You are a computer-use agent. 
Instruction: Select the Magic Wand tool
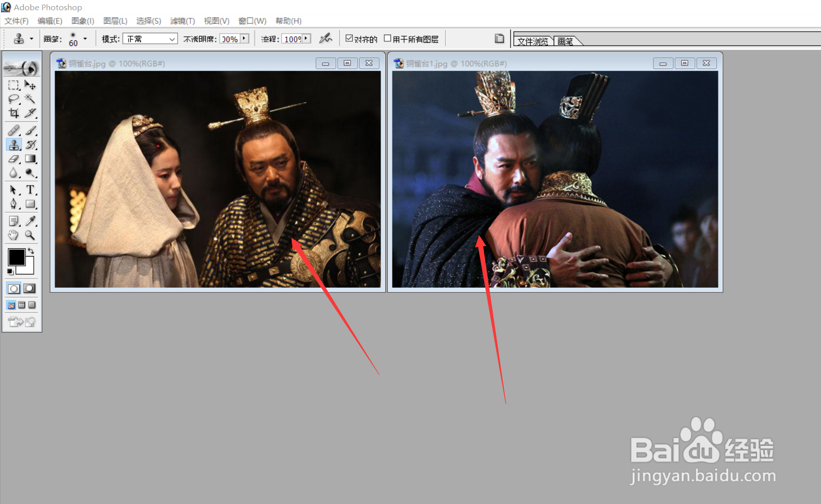pyautogui.click(x=30, y=98)
